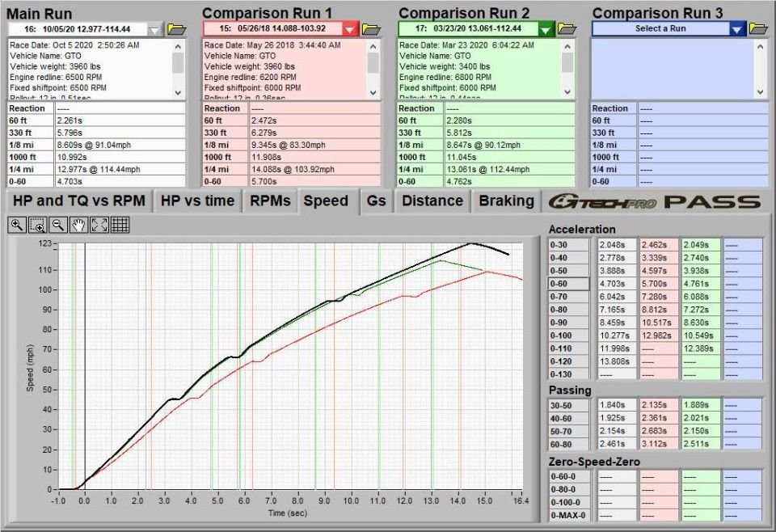Expand the Main Run selection dropdown
776x532 pixels.
(155, 29)
